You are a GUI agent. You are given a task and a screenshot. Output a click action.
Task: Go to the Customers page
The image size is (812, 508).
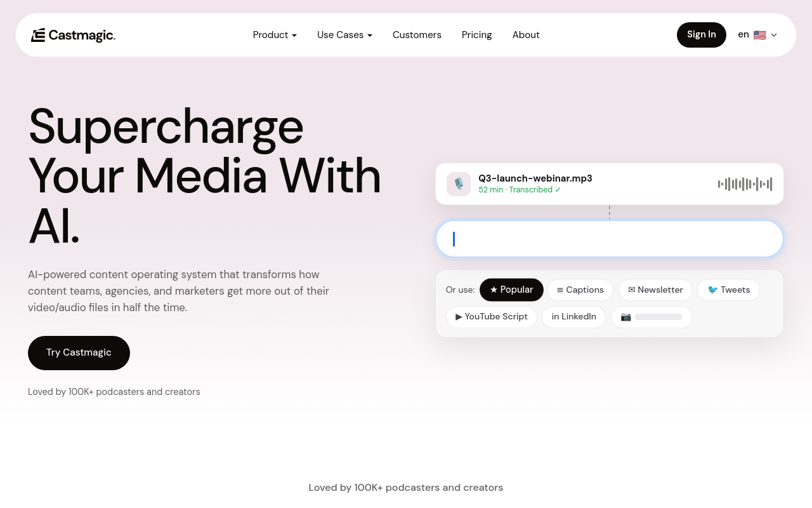(x=417, y=35)
